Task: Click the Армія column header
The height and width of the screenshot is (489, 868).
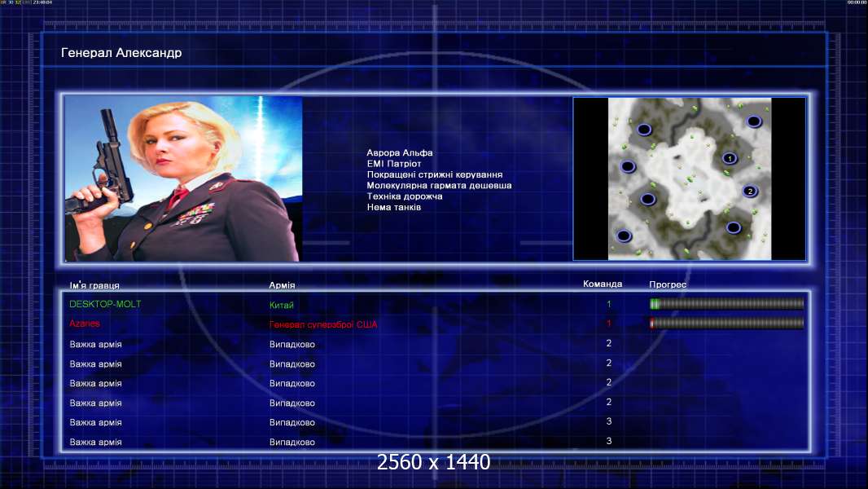Action: pyautogui.click(x=282, y=285)
